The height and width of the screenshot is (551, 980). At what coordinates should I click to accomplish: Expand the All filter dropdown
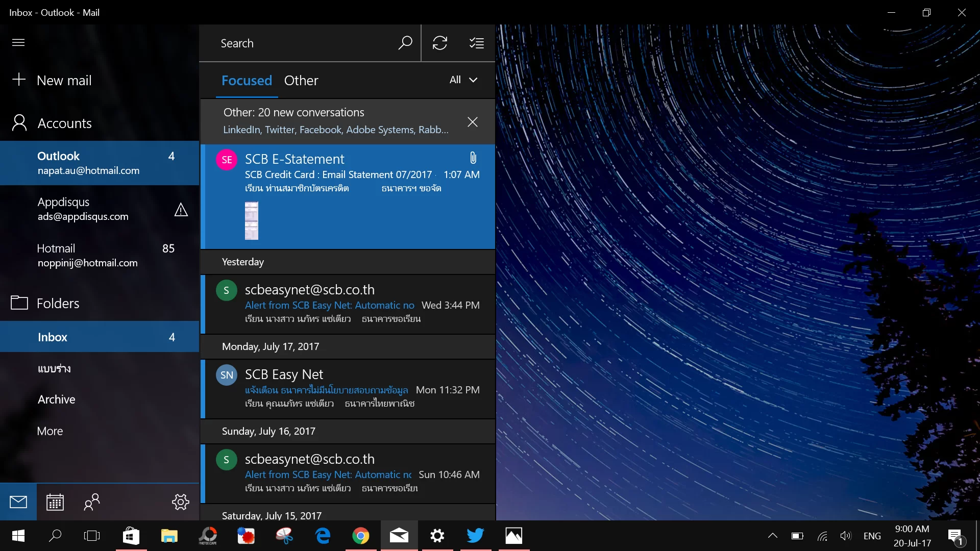click(x=463, y=80)
